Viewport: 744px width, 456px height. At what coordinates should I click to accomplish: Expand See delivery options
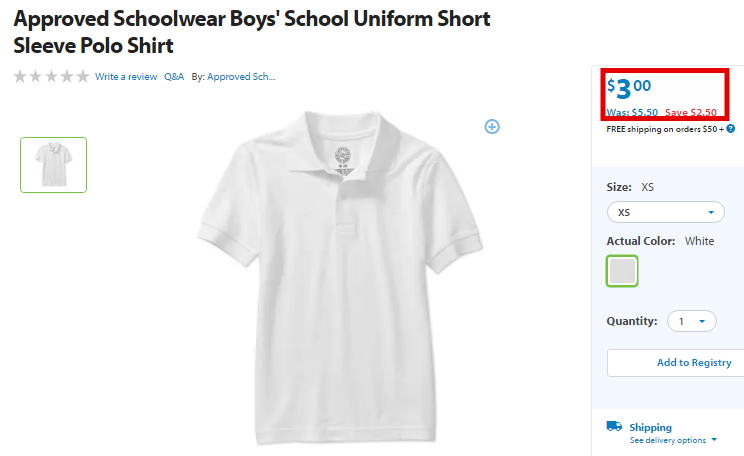pyautogui.click(x=672, y=440)
